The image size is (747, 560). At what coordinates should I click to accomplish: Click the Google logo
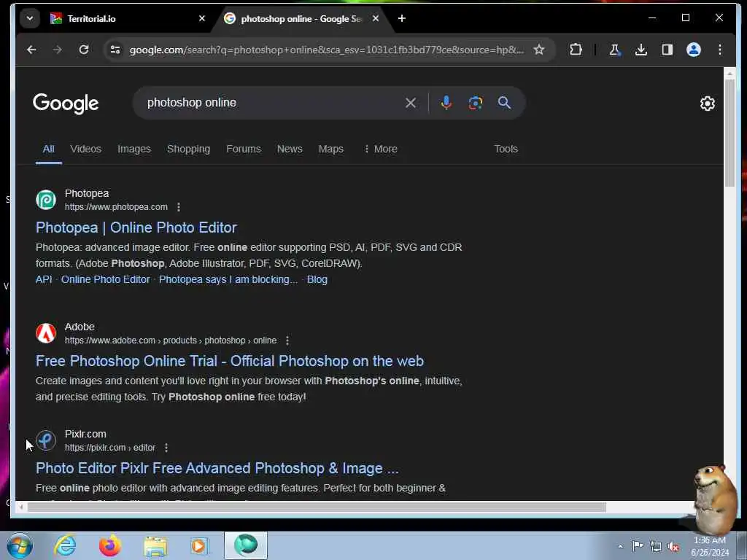66,104
